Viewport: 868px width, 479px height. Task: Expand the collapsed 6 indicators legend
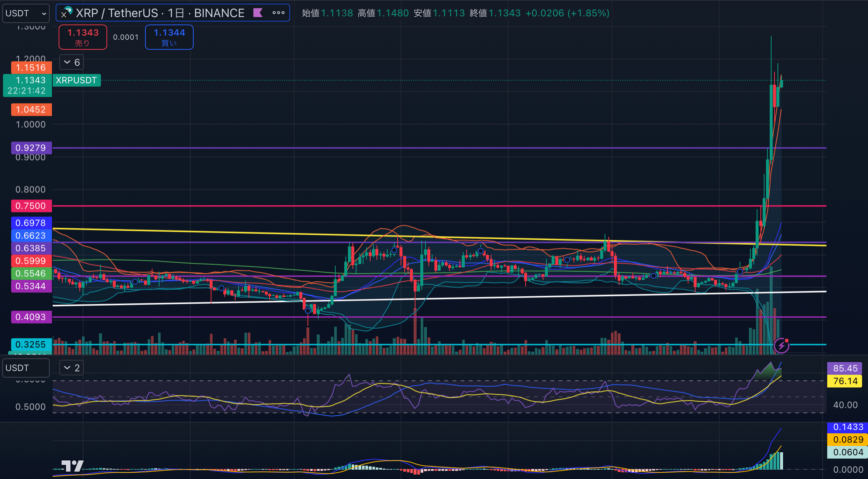click(x=72, y=62)
